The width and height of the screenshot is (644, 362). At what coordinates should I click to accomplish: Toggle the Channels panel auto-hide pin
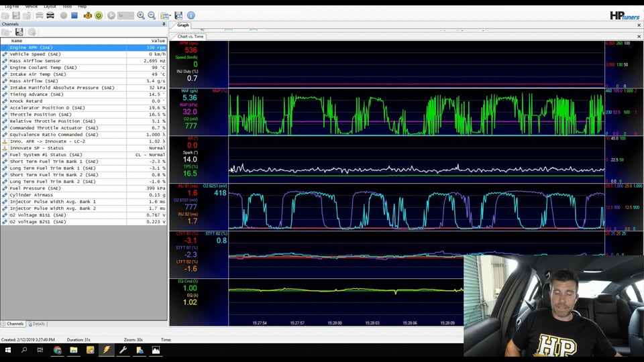coord(164,24)
